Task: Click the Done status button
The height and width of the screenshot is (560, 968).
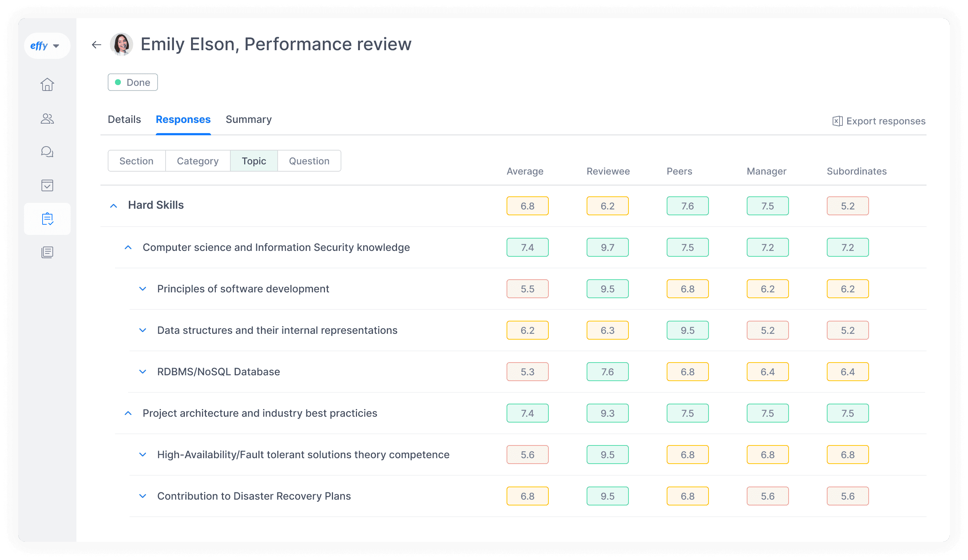Action: click(x=132, y=82)
